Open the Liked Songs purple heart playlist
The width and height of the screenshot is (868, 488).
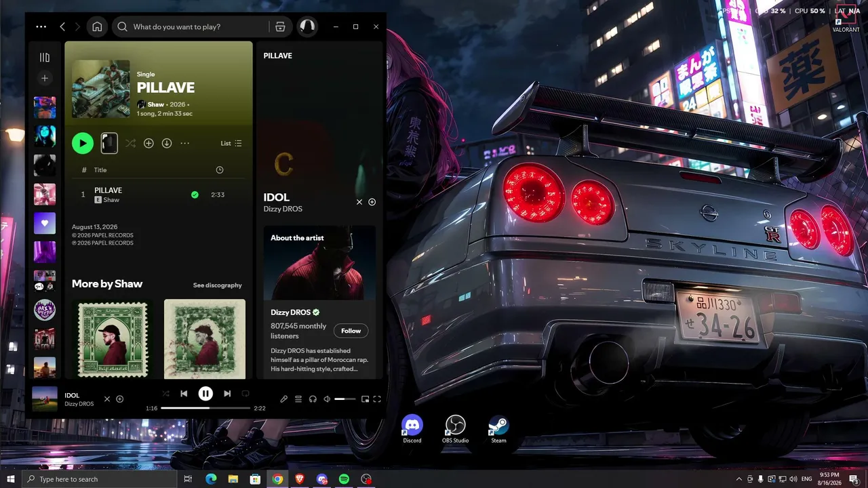tap(45, 223)
